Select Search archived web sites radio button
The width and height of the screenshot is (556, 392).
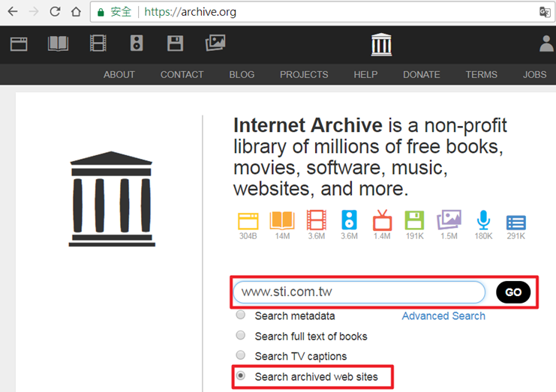241,376
